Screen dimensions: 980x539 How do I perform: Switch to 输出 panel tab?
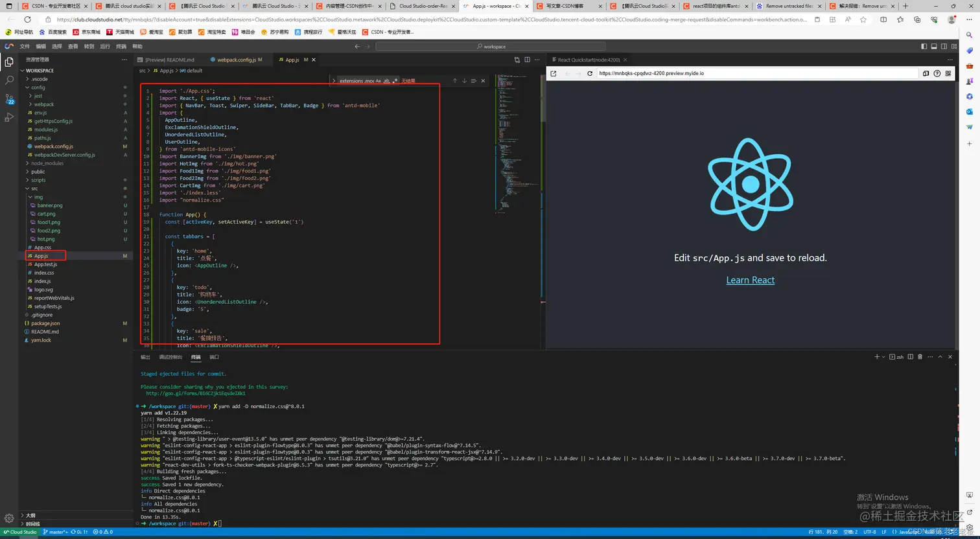click(x=145, y=357)
